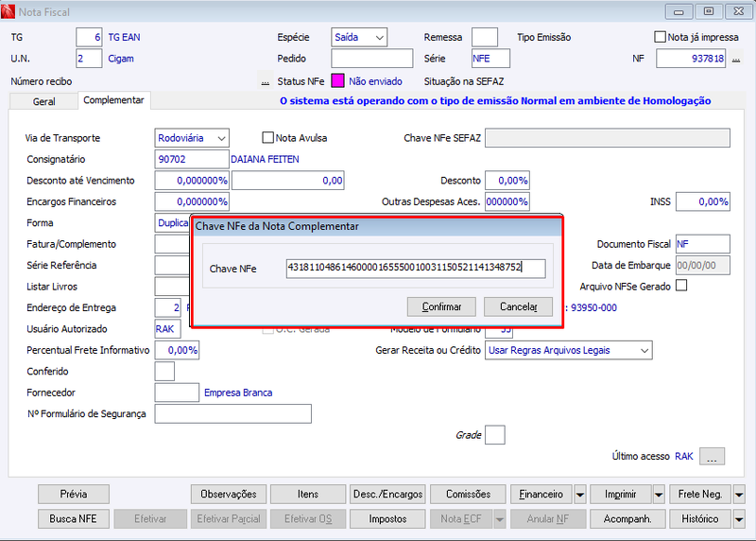
Task: Click the Imprimir button
Action: tap(621, 495)
